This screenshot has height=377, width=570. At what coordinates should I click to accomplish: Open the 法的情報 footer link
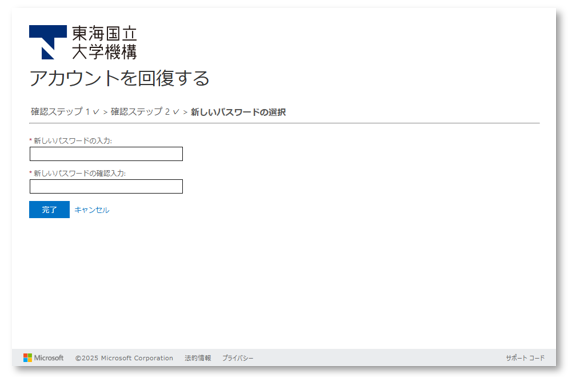point(198,358)
